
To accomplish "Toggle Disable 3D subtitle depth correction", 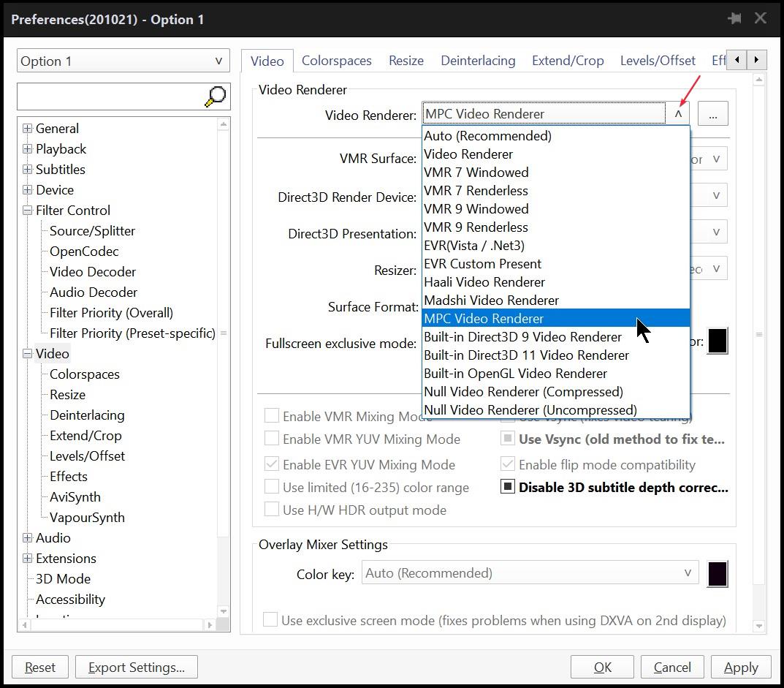I will (x=508, y=487).
